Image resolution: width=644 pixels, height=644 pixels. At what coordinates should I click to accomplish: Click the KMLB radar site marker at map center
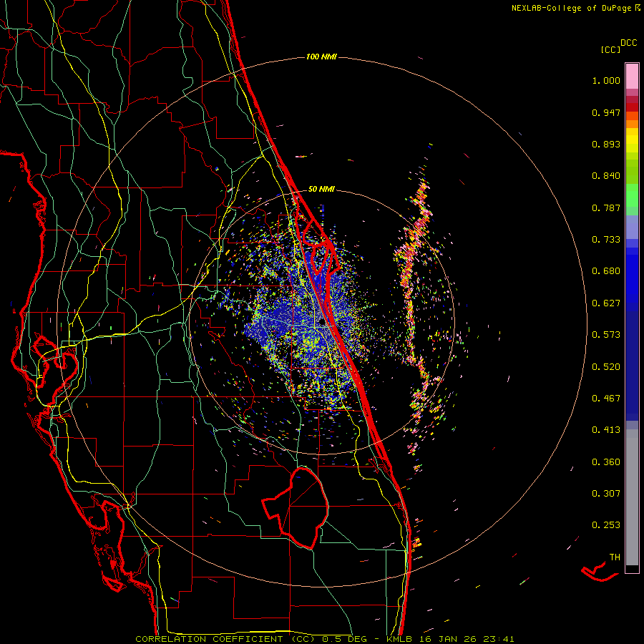point(323,323)
